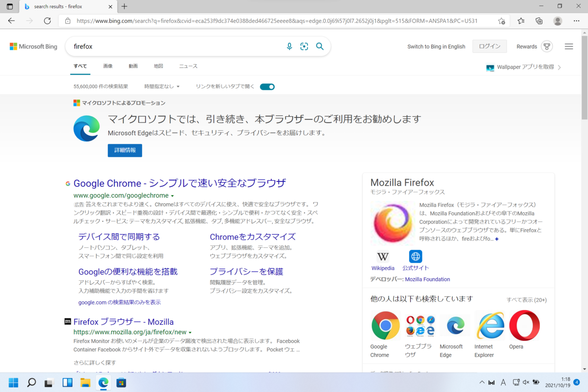588x392 pixels.
Task: Select the すべて search tab
Action: point(80,66)
